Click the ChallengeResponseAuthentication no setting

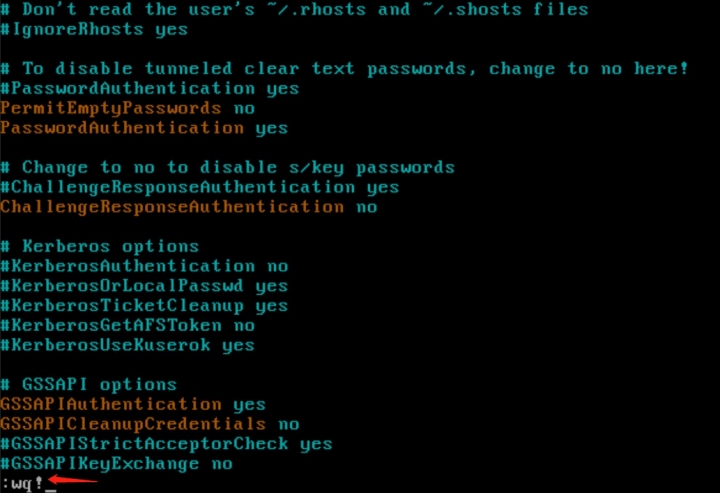(x=189, y=207)
